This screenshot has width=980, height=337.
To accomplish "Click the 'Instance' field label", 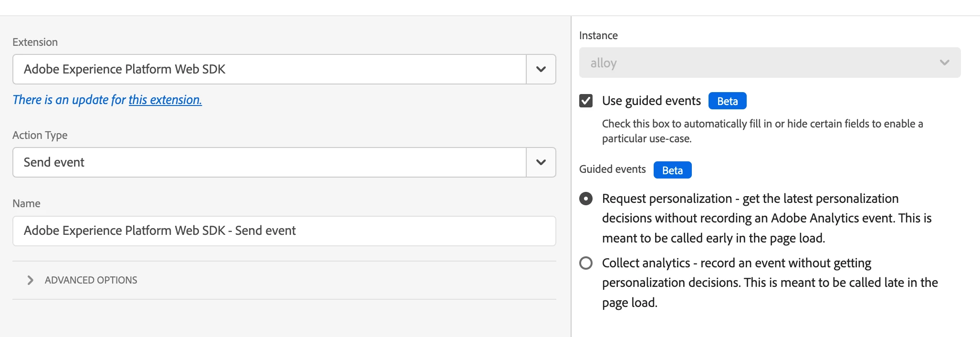I will [x=598, y=35].
